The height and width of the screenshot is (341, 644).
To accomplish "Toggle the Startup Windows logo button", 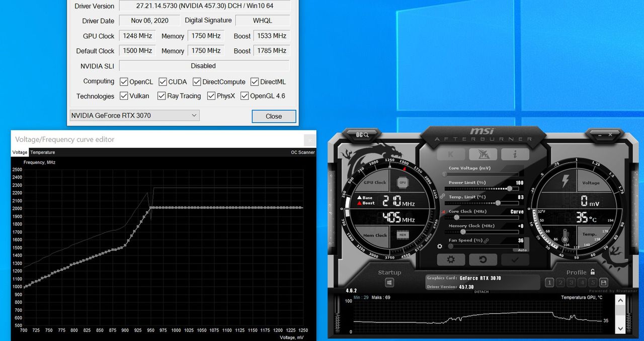I will (389, 283).
